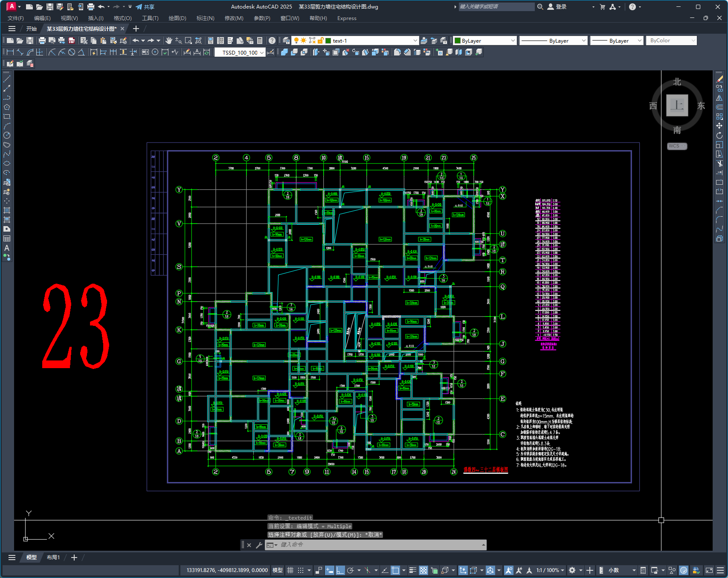Click the Help question mark in the standard toolbar
Image resolution: width=728 pixels, height=578 pixels.
click(x=272, y=41)
